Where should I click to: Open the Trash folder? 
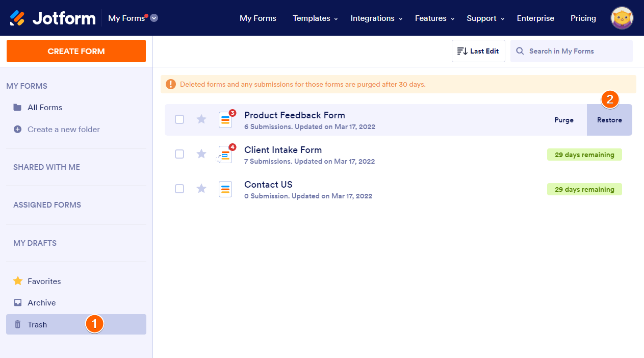click(37, 324)
